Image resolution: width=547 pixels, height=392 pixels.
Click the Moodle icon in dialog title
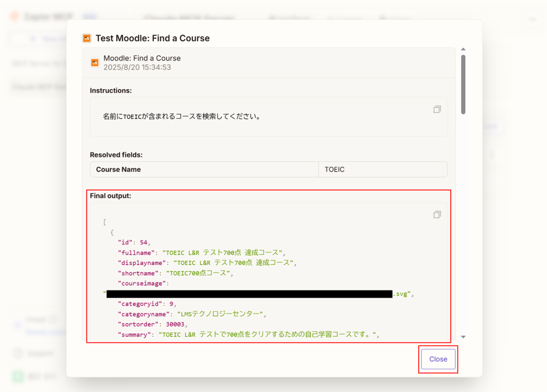[87, 38]
